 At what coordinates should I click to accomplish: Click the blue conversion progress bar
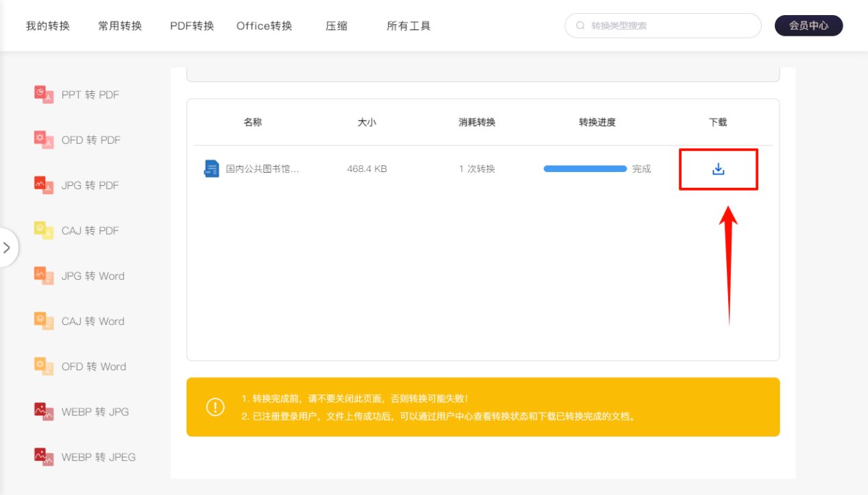click(585, 169)
